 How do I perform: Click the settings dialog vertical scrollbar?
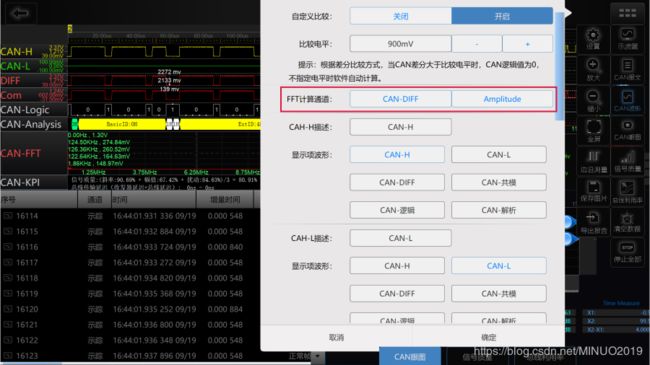[x=559, y=66]
